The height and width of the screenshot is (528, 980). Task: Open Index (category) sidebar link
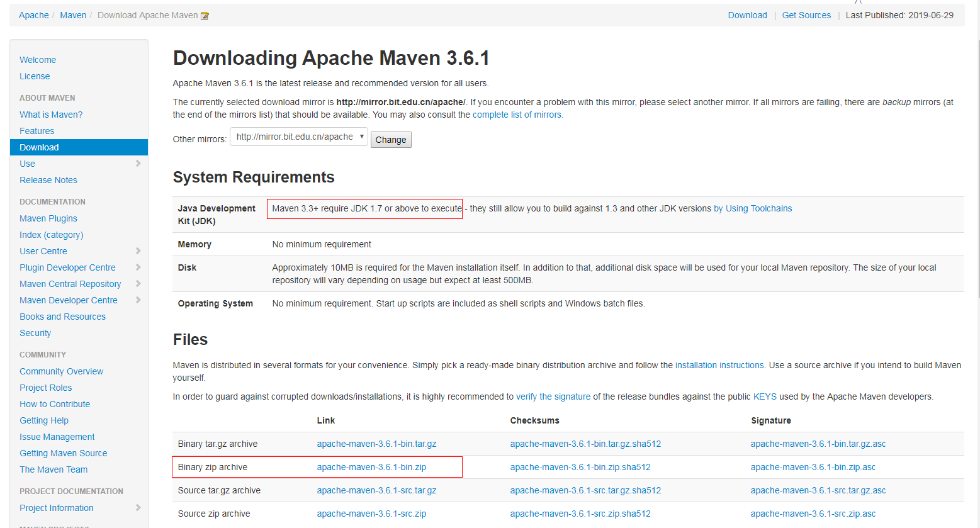tap(52, 235)
